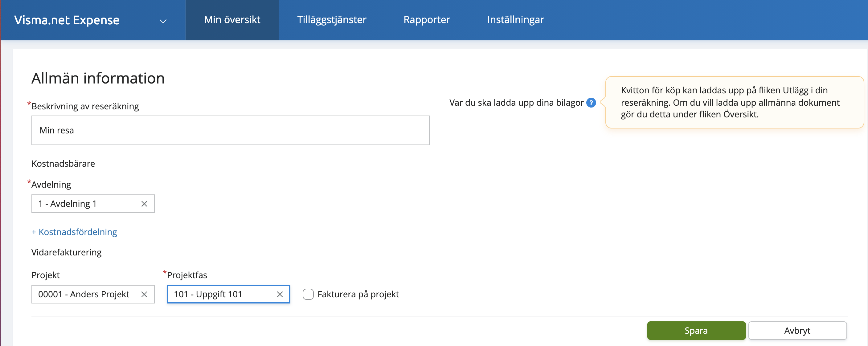This screenshot has width=868, height=346.
Task: Edit the Beskrivning av reseräkning text field
Action: click(230, 130)
